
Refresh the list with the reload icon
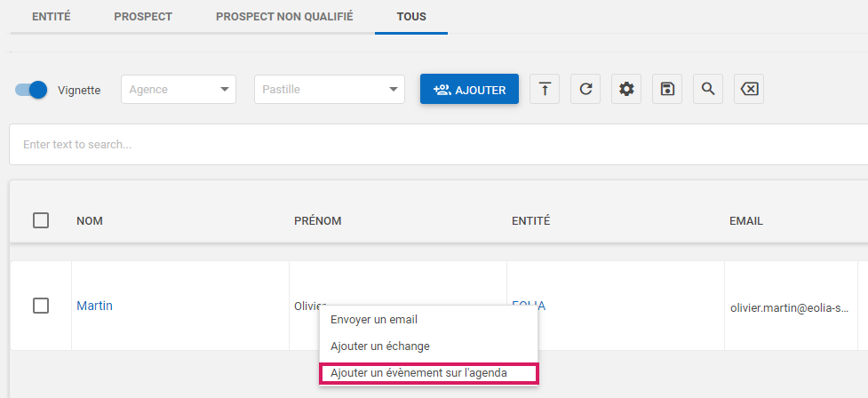click(585, 89)
